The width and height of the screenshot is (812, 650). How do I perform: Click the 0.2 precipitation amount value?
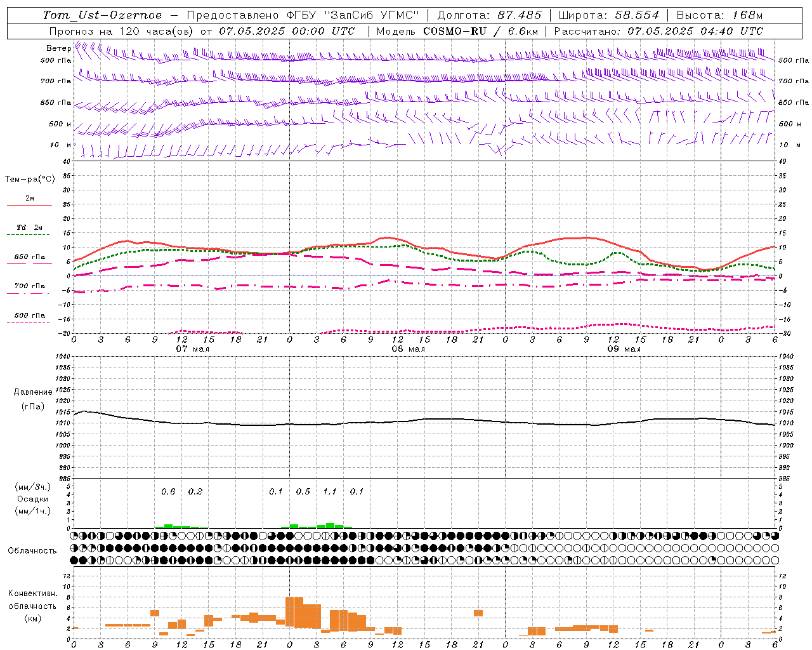pos(195,492)
